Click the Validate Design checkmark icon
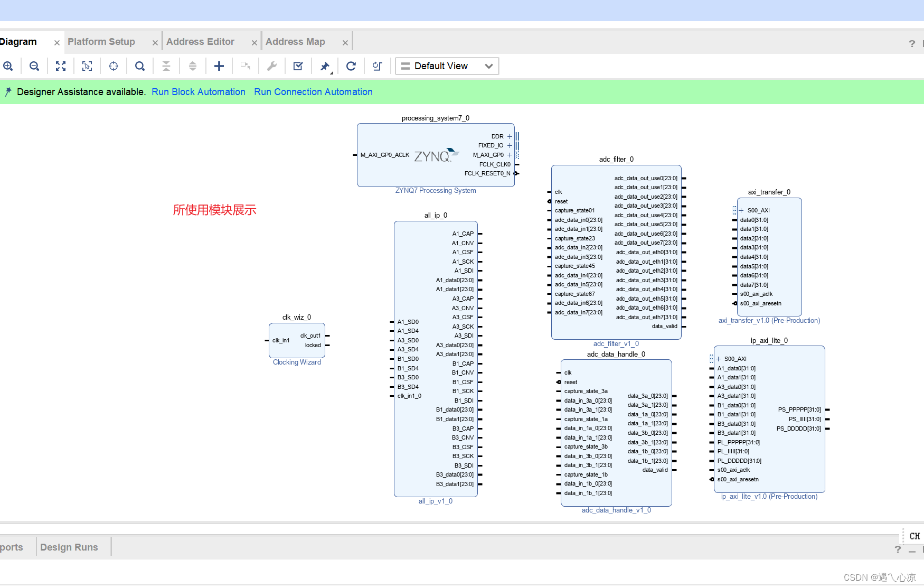 coord(298,66)
